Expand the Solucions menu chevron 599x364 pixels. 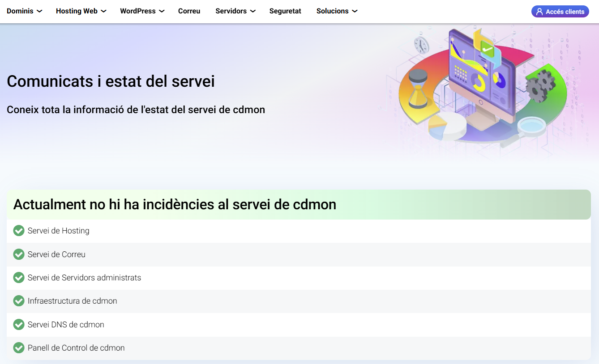pyautogui.click(x=355, y=11)
